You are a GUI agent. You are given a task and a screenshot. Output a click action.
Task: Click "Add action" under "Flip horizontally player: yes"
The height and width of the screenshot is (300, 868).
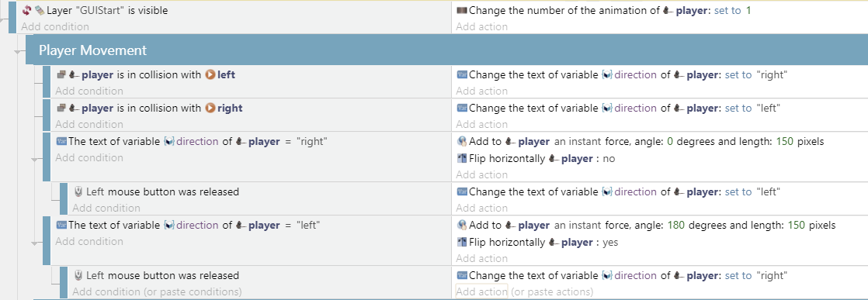[x=481, y=258]
